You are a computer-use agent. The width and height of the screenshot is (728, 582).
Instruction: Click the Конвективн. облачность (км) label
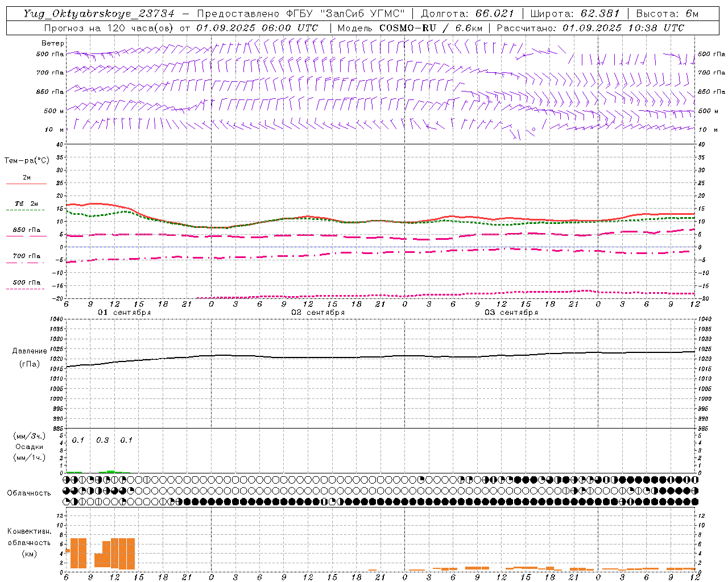pos(29,542)
